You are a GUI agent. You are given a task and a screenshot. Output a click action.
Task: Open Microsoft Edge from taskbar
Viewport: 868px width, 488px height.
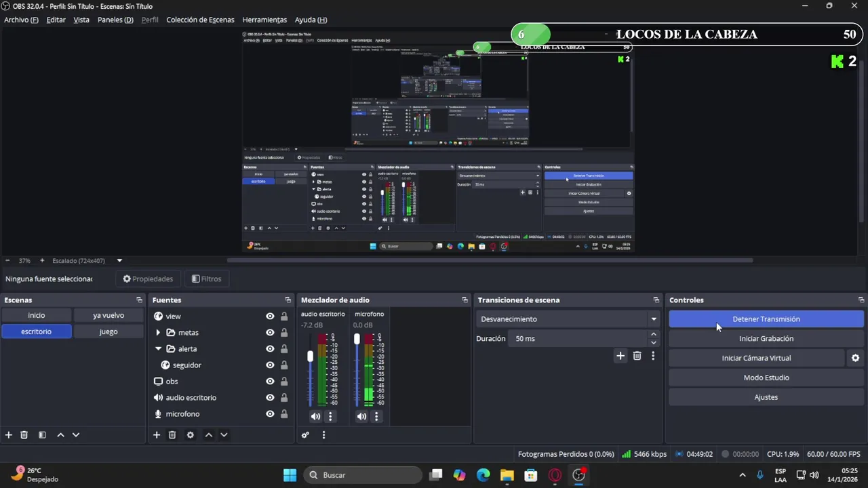point(483,475)
